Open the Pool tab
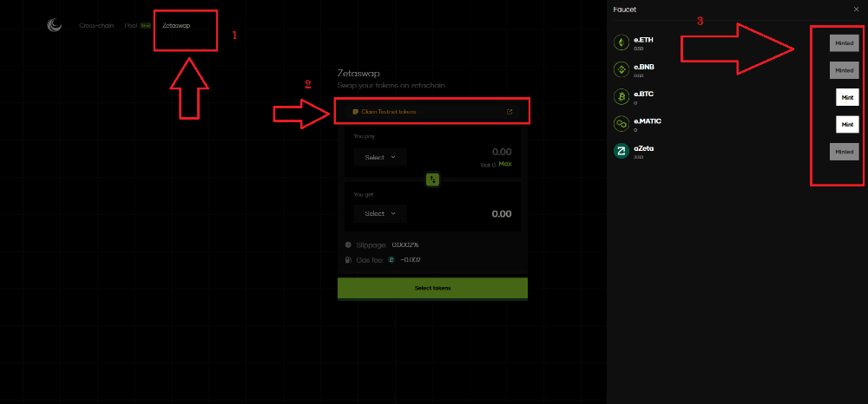The image size is (868, 404). (131, 26)
